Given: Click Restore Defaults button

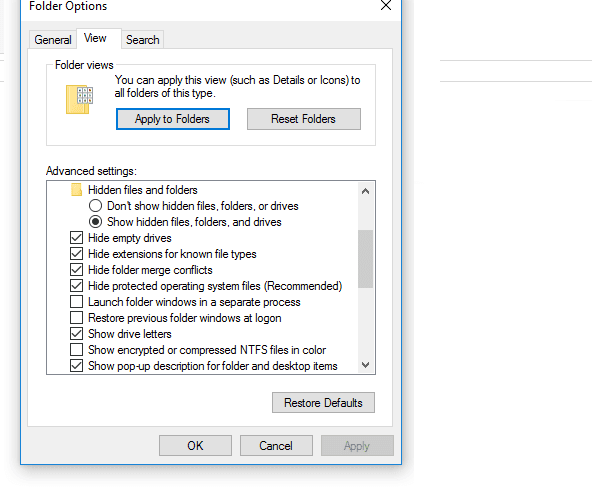Looking at the screenshot, I should (323, 403).
